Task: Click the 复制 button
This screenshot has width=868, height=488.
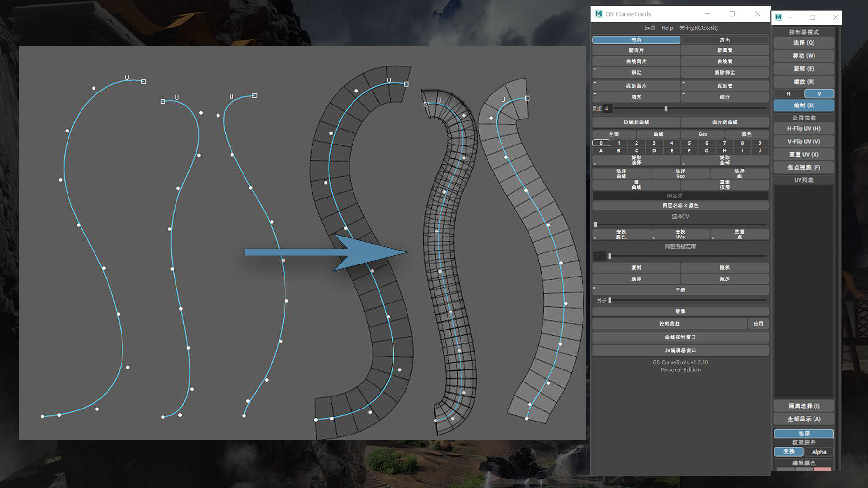Action: point(636,268)
